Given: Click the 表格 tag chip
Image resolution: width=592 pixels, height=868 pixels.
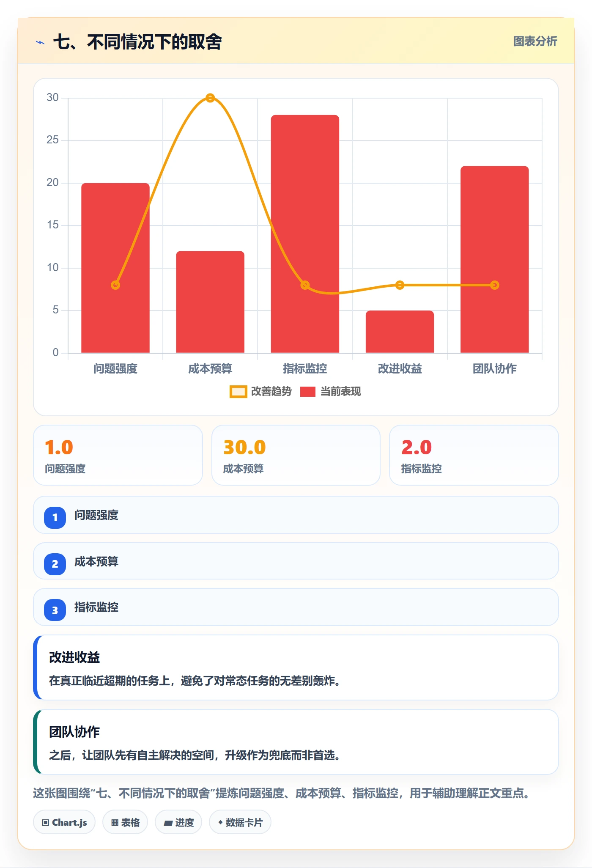Looking at the screenshot, I should pyautogui.click(x=125, y=822).
